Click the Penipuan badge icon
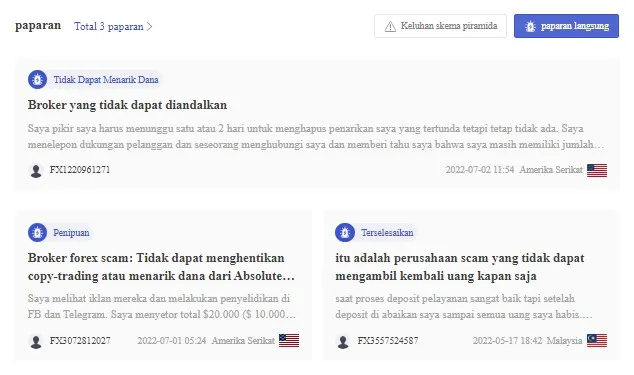 point(37,233)
